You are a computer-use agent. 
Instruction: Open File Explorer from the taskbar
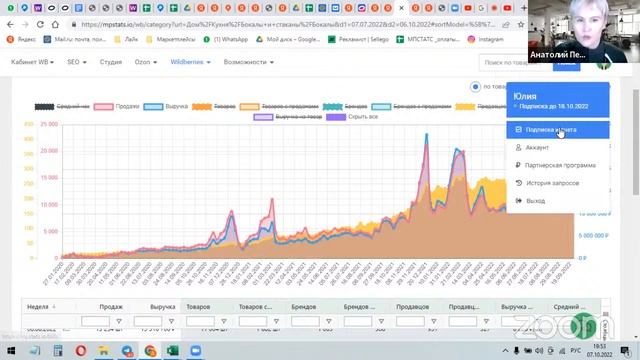[104, 351]
